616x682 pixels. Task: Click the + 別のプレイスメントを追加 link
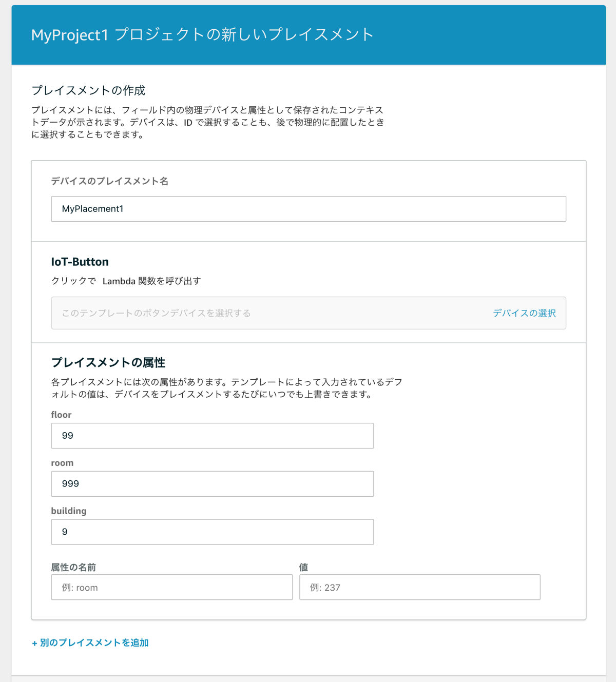coord(90,642)
